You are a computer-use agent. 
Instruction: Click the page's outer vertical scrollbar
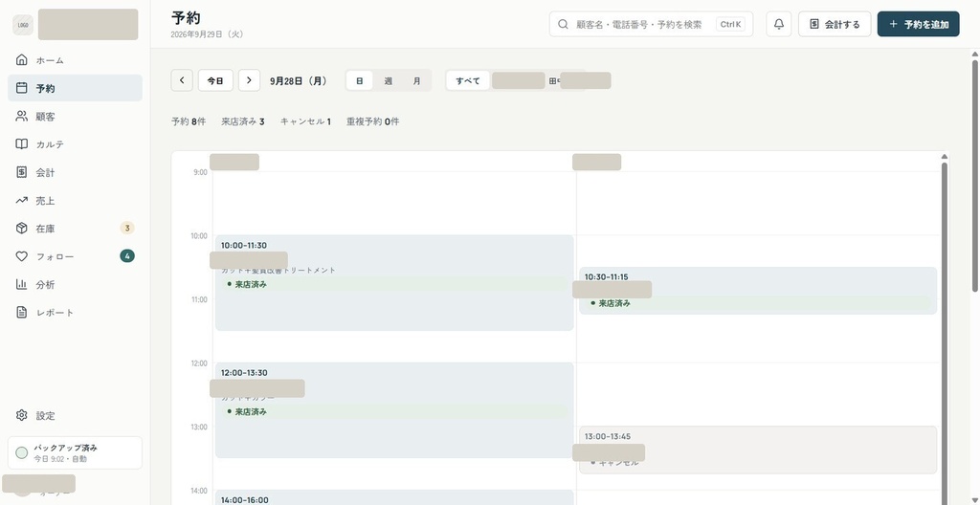coord(974,175)
